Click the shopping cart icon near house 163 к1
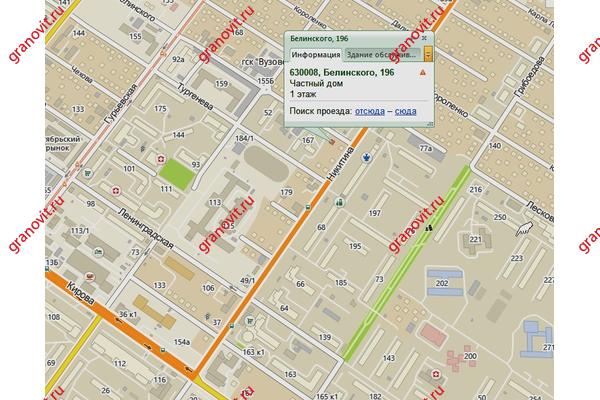Image resolution: width=600 pixels, height=400 pixels. pyautogui.click(x=250, y=320)
